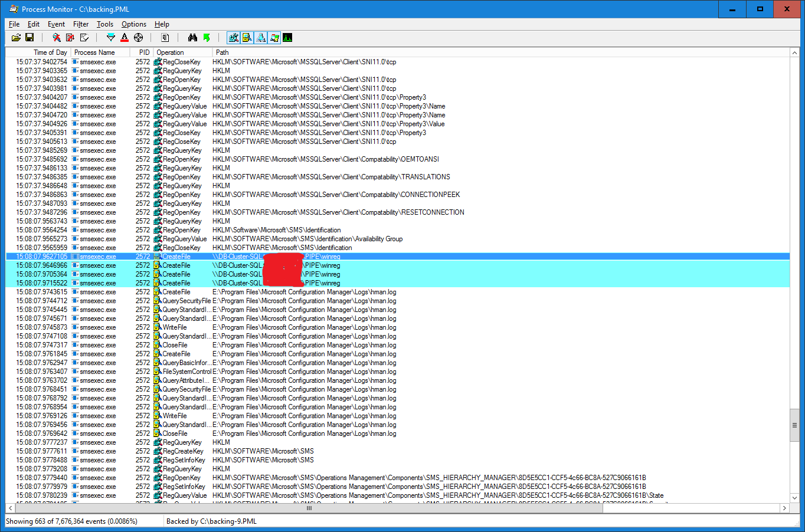Click the registry icon on row 15:07:37.9403365

[x=158, y=71]
